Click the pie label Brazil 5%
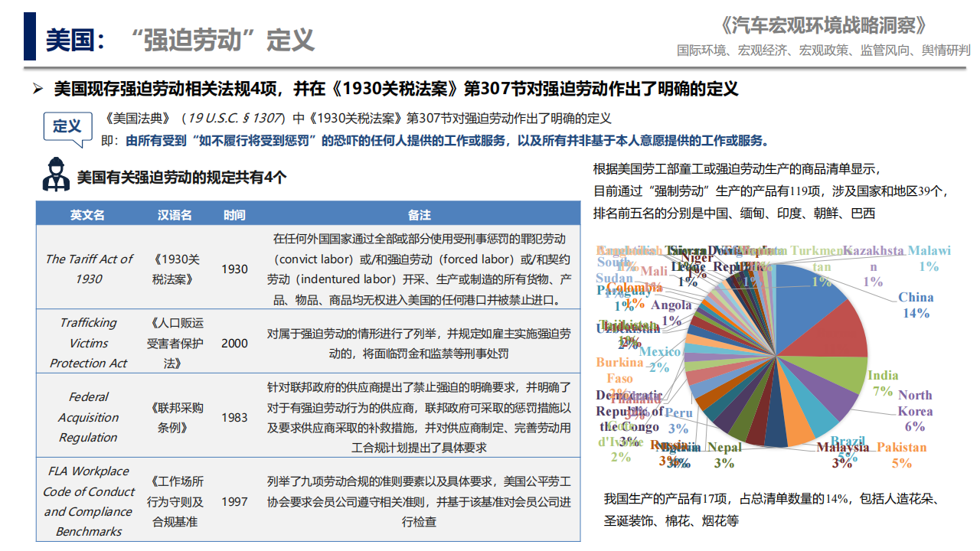The width and height of the screenshot is (980, 551). tap(847, 448)
